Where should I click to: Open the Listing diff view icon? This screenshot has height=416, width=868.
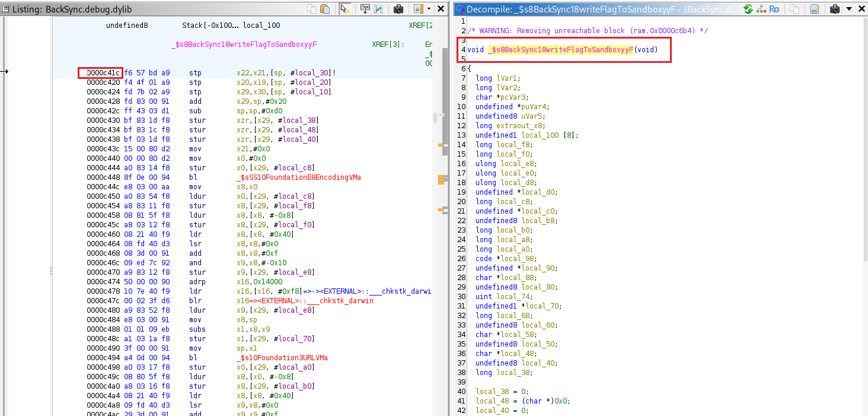coord(378,9)
